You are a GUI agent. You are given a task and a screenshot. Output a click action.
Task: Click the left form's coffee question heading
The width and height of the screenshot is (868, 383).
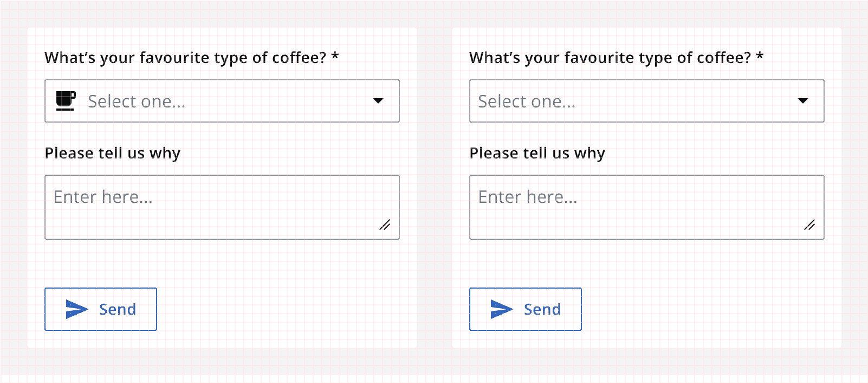(190, 57)
